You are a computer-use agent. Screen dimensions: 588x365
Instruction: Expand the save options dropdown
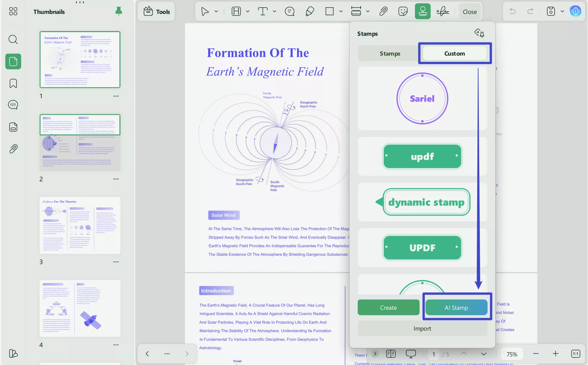coord(562,11)
